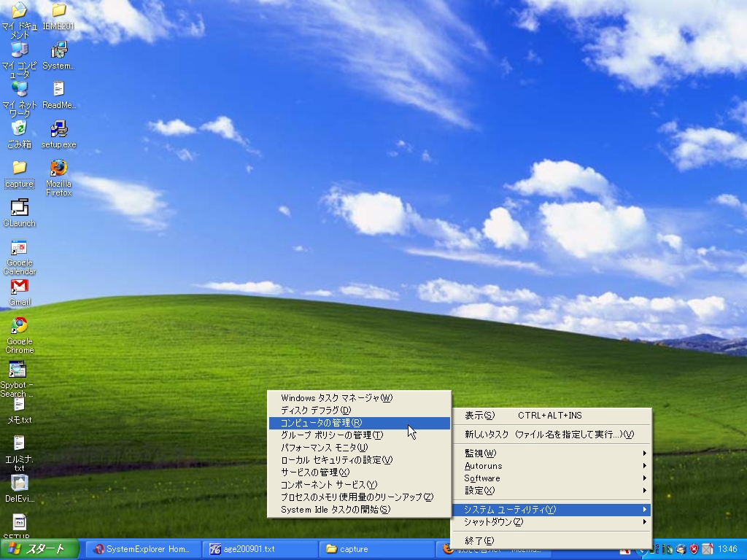Switch to capture folder taskbar button
This screenshot has width=747, height=560.
coord(377,549)
